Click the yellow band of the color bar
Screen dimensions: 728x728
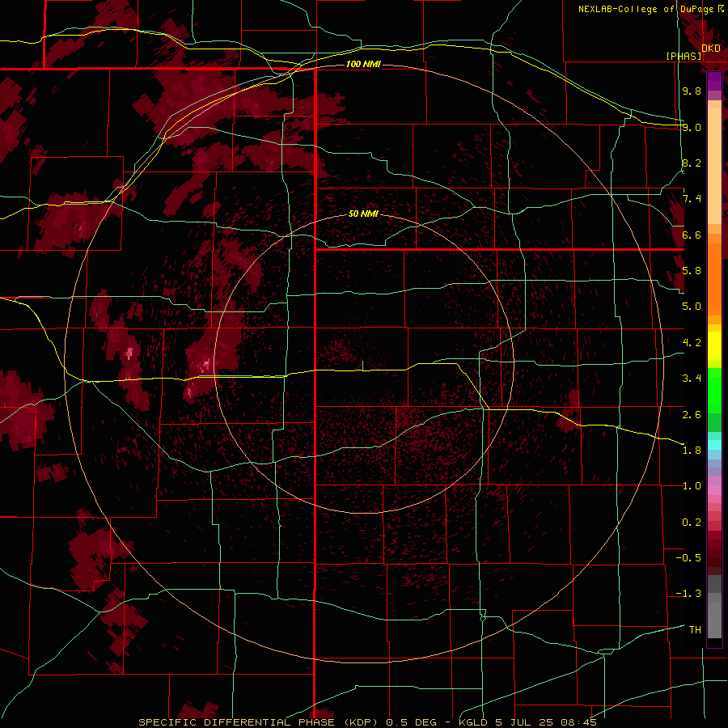(x=714, y=346)
